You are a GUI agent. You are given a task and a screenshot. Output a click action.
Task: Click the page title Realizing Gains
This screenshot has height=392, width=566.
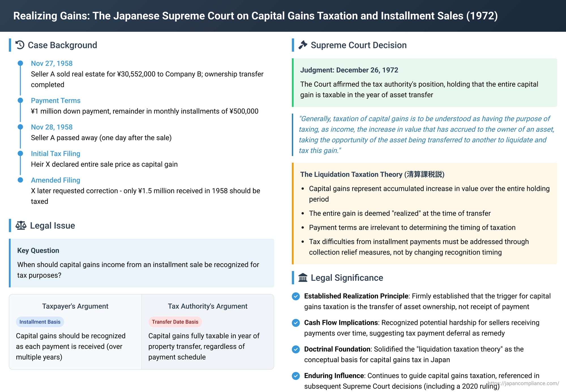click(x=256, y=16)
